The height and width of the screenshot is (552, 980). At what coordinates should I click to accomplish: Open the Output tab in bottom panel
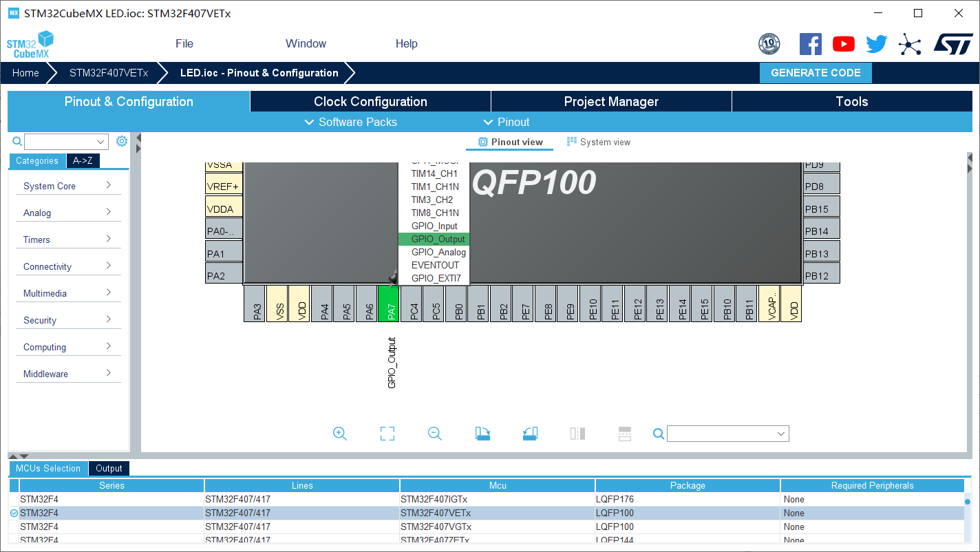(x=109, y=468)
